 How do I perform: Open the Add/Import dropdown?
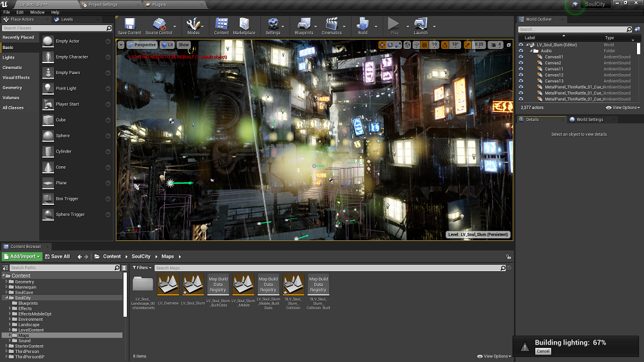pyautogui.click(x=22, y=256)
